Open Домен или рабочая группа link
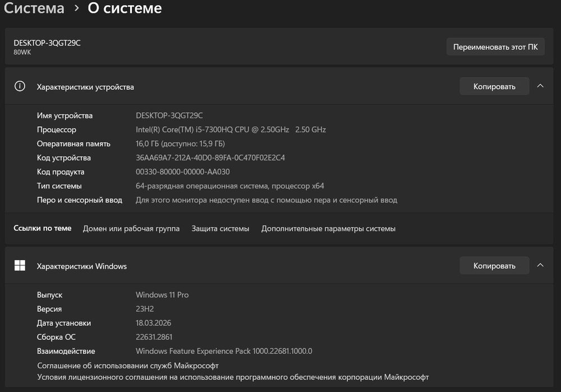The height and width of the screenshot is (392, 561). (131, 229)
